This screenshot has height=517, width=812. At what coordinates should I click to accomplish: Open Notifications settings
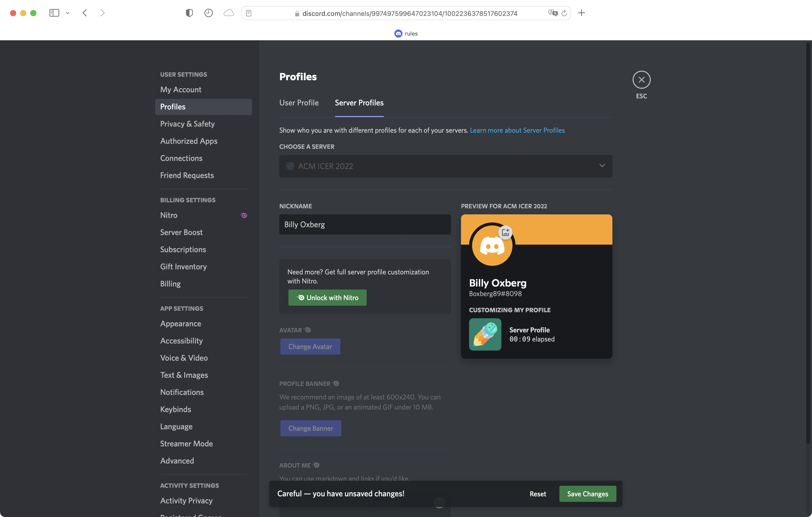[203, 392]
